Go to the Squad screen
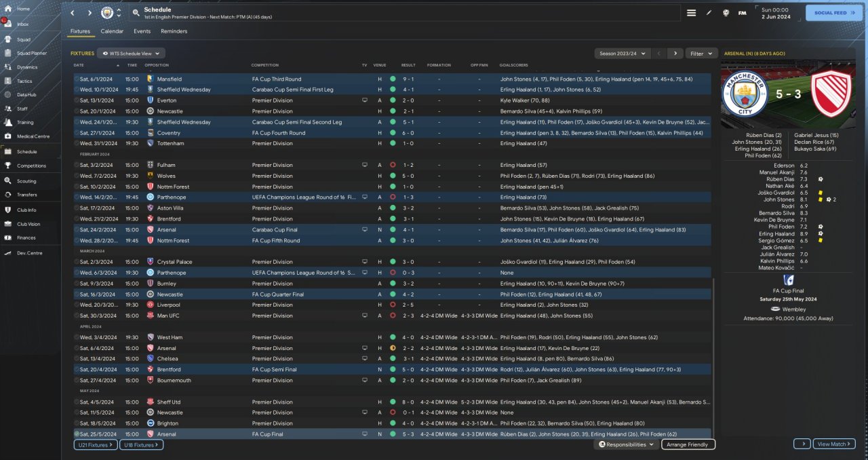This screenshot has height=460, width=868. [23, 39]
